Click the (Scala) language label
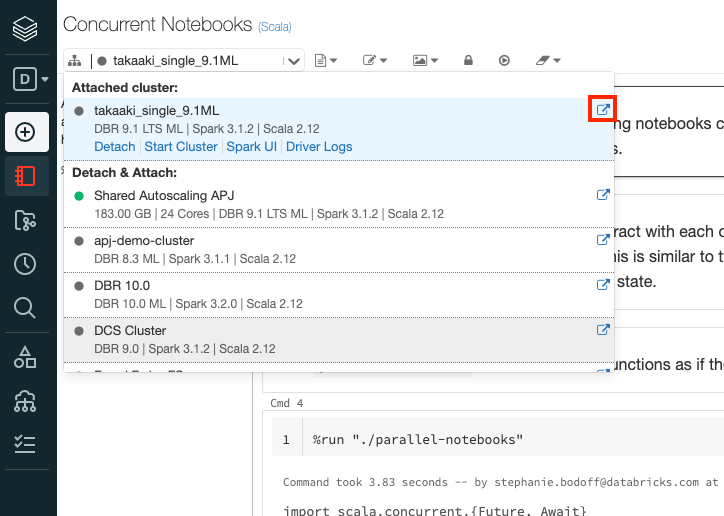Screen dimensions: 724x516 coord(275,27)
